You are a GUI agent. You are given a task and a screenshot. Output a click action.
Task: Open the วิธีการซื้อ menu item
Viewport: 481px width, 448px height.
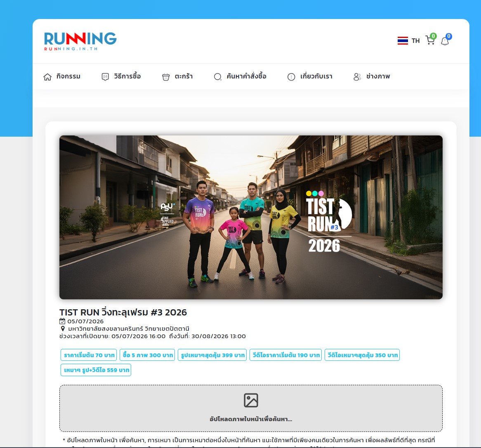click(x=127, y=76)
